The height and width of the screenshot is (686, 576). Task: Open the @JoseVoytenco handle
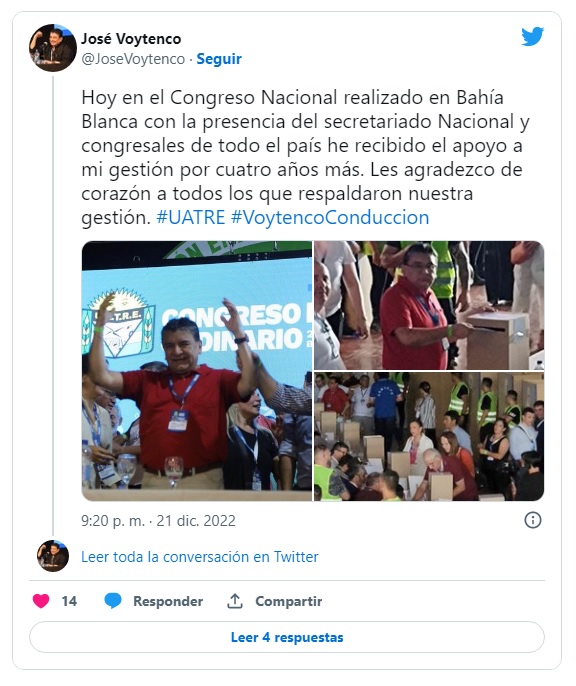133,59
